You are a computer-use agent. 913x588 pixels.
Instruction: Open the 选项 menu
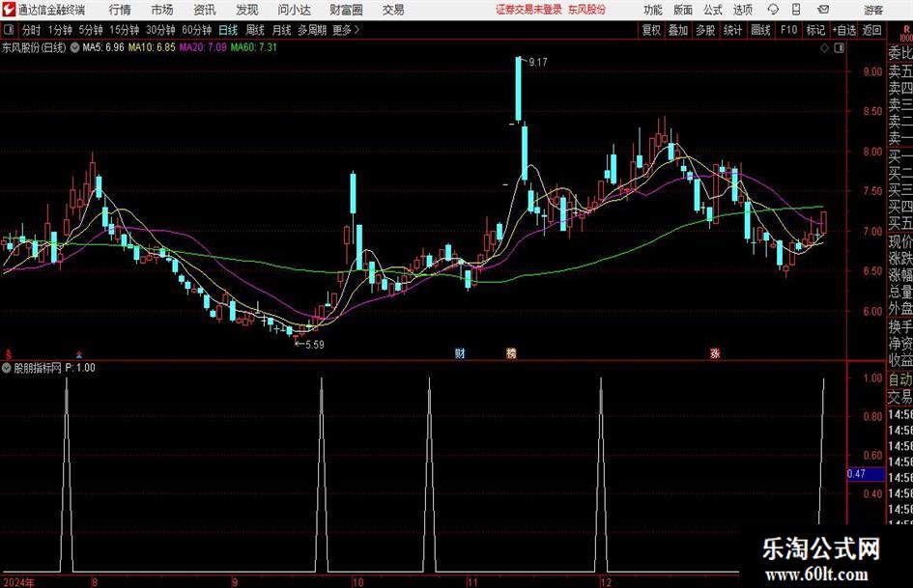(742, 10)
